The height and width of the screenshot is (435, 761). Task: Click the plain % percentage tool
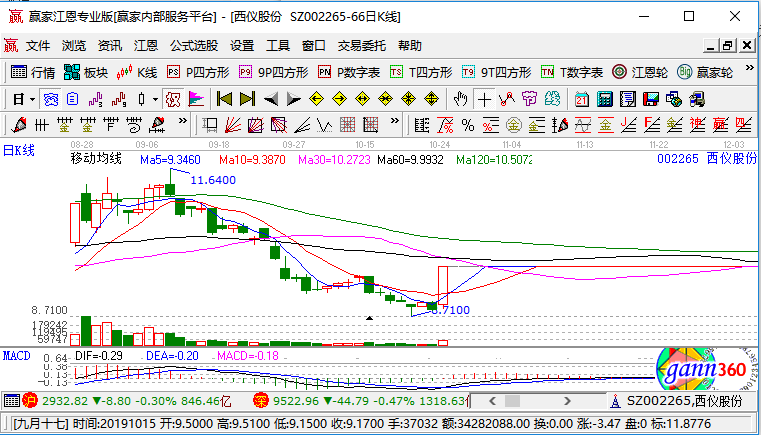click(468, 125)
